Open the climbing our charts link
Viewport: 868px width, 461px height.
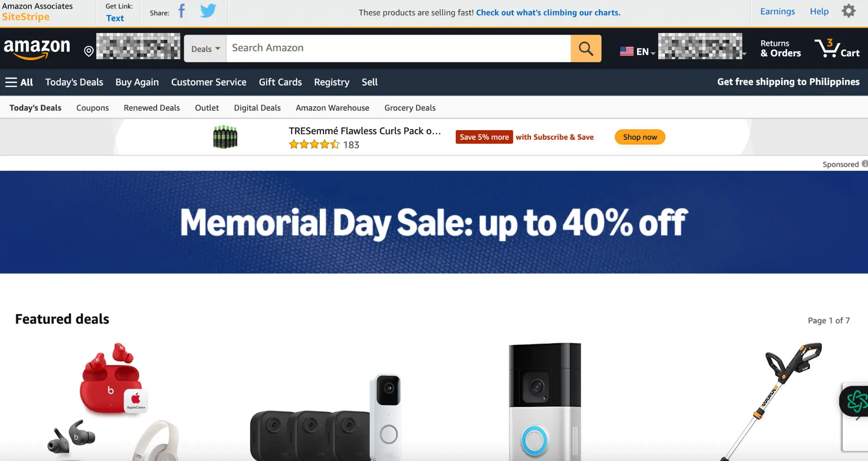548,13
